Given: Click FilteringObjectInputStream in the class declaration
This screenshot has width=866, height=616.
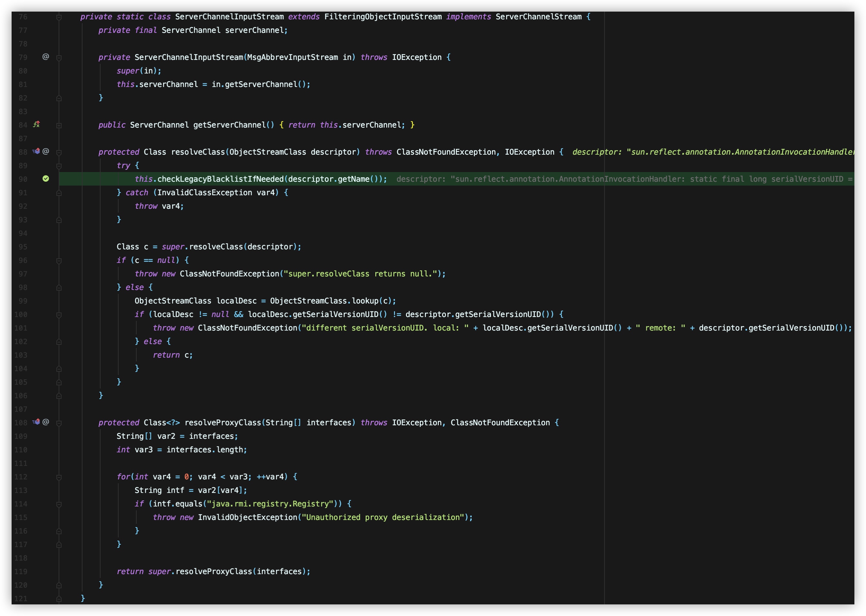Looking at the screenshot, I should [x=383, y=17].
